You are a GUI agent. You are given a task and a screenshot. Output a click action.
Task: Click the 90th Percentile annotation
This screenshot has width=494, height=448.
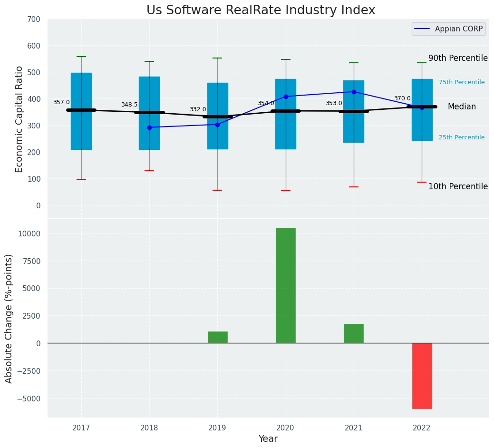[x=457, y=58]
